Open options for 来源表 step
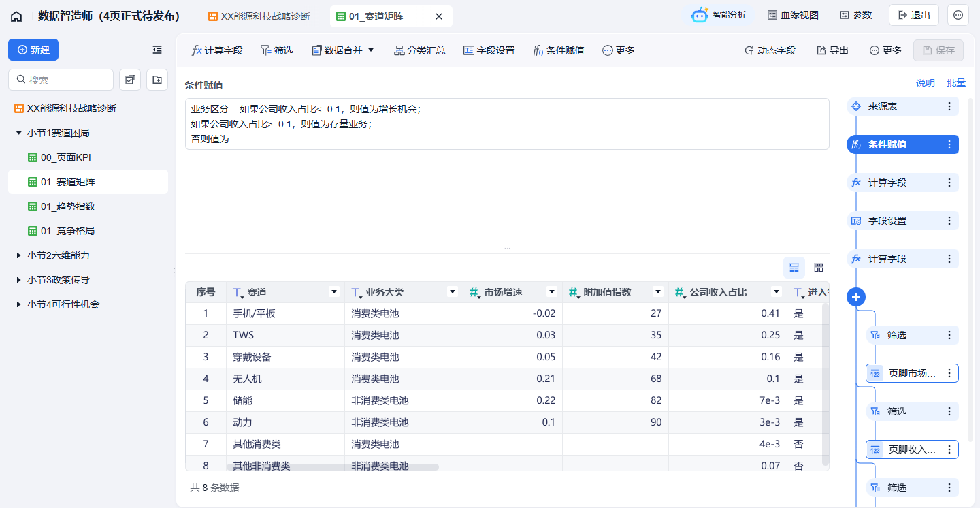This screenshot has width=980, height=508. click(x=949, y=106)
